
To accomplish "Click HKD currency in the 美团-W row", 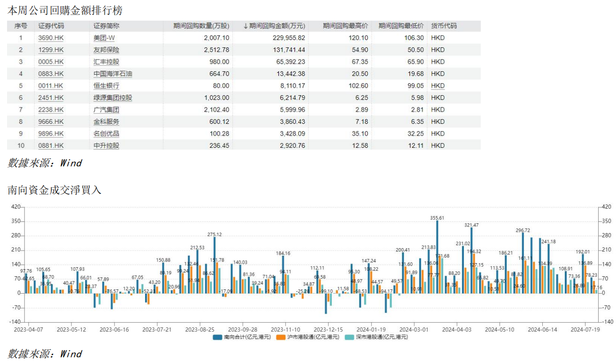I will click(438, 38).
